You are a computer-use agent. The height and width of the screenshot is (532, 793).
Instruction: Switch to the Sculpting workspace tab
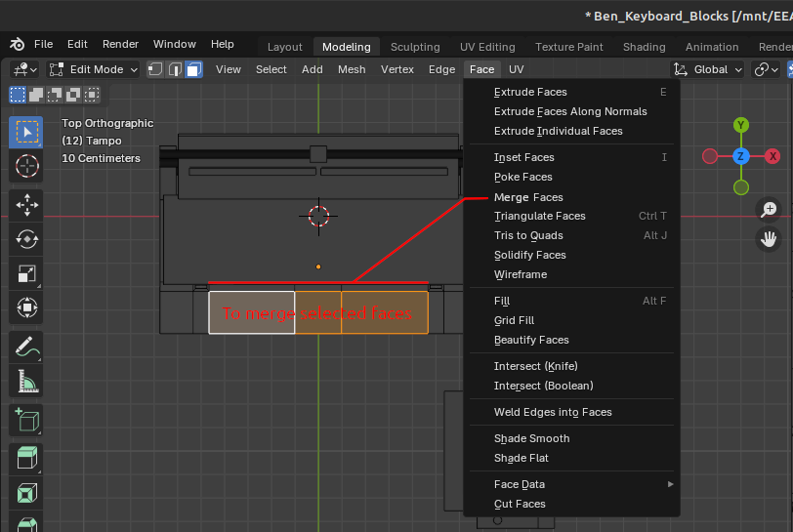pyautogui.click(x=415, y=47)
